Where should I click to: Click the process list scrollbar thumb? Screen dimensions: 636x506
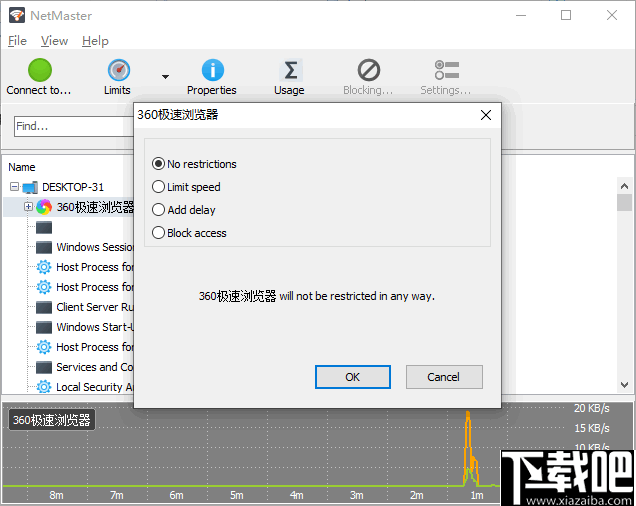click(624, 202)
